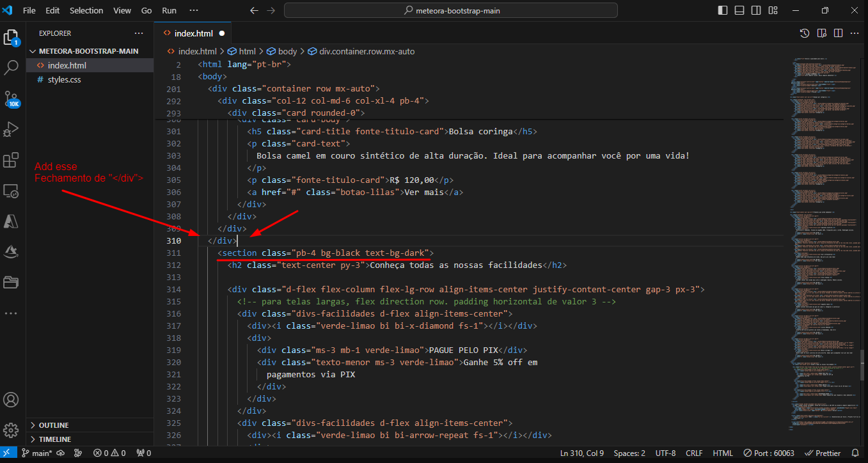
Task: Open the View menu
Action: pyautogui.click(x=122, y=11)
